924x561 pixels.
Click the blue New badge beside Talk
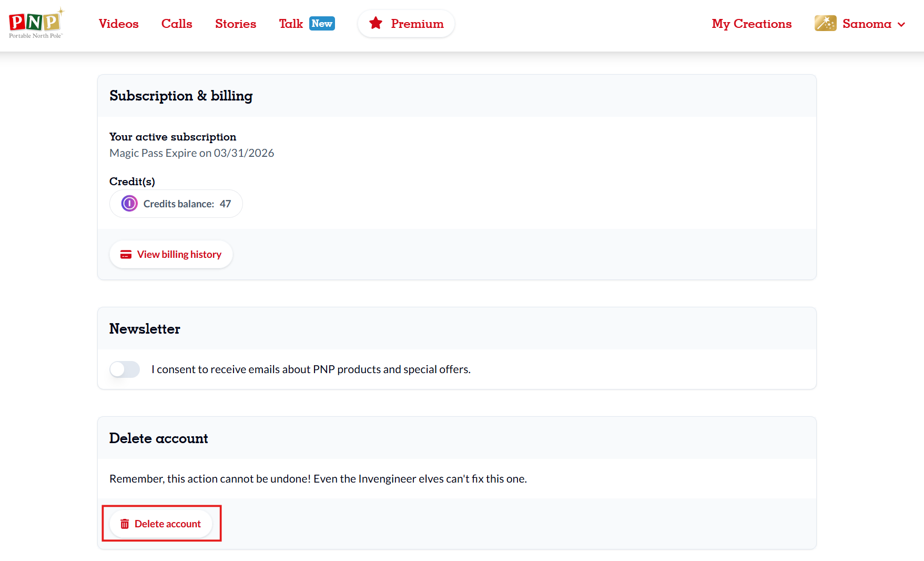pyautogui.click(x=322, y=24)
